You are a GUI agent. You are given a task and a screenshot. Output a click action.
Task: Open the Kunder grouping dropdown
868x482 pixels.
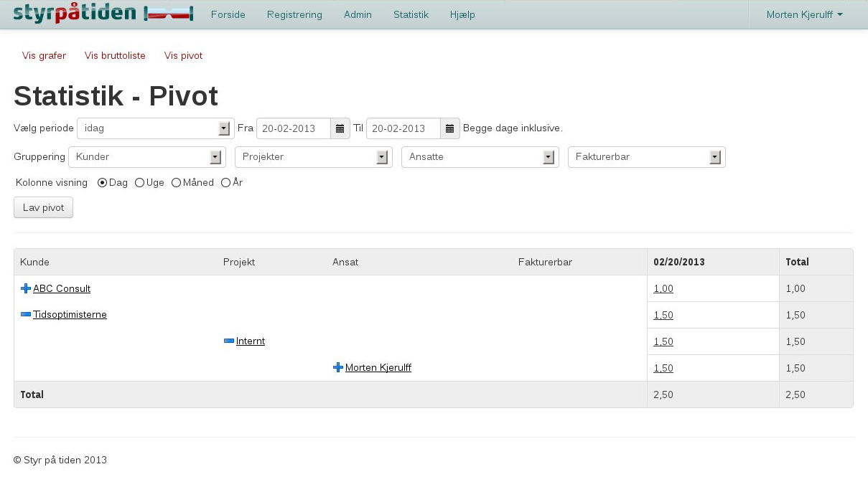(x=146, y=157)
